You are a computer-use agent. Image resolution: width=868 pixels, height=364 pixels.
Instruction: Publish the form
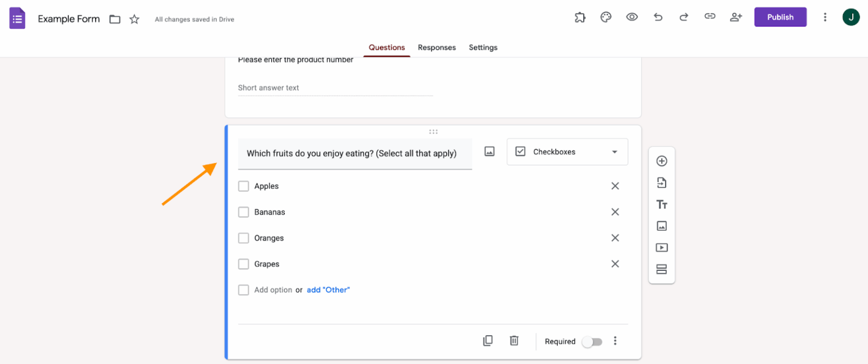click(780, 17)
